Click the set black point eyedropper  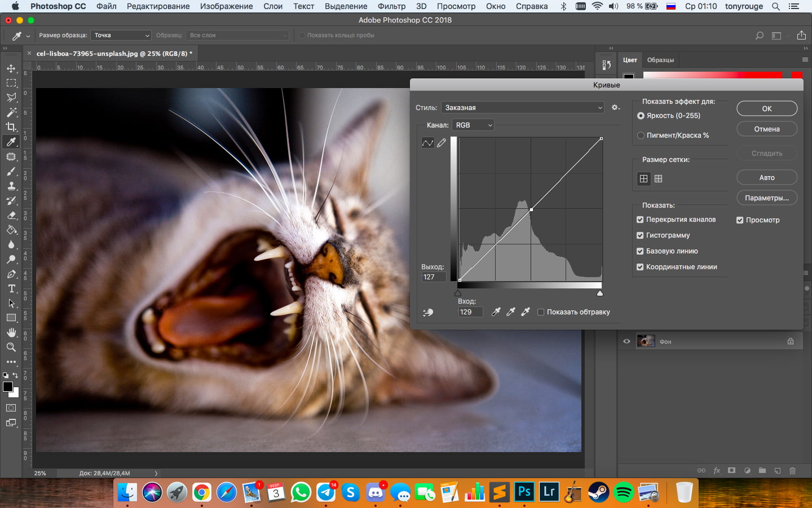[x=496, y=312]
